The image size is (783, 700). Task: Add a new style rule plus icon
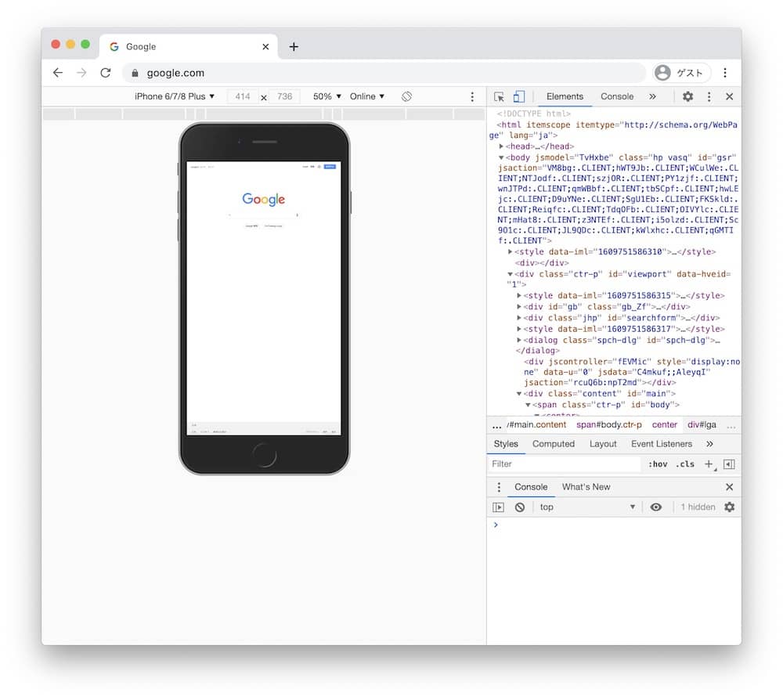(709, 464)
